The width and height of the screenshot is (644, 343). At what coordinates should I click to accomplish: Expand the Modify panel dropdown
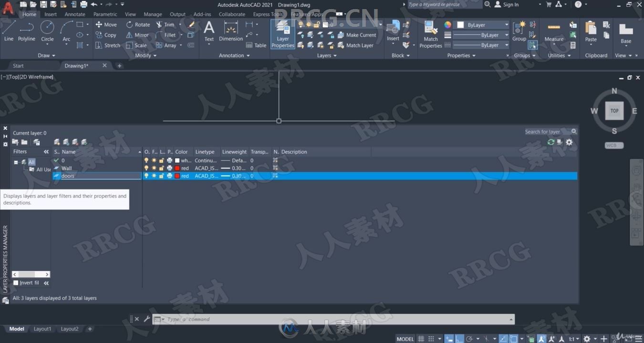145,56
